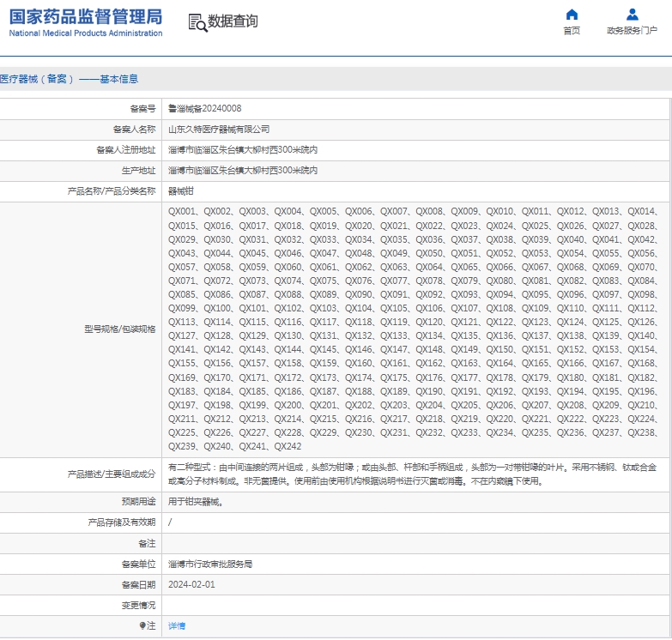Open the 详情 link
The width and height of the screenshot is (672, 640).
pyautogui.click(x=177, y=626)
